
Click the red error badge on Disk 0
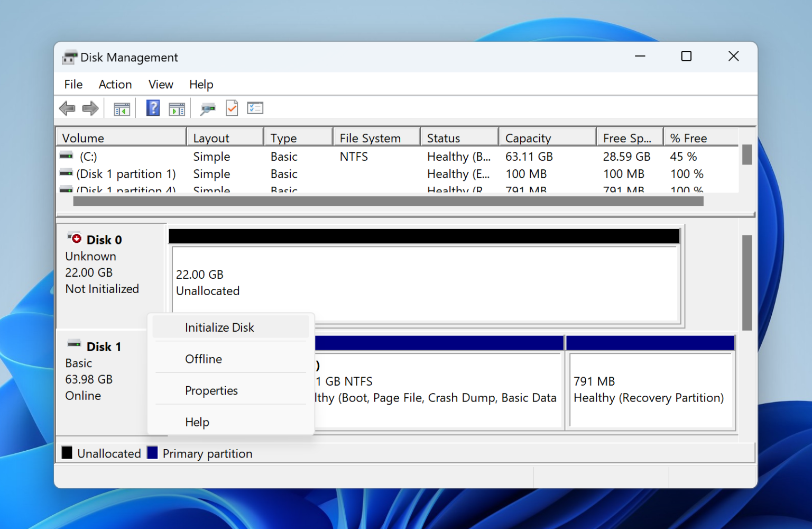pyautogui.click(x=77, y=238)
